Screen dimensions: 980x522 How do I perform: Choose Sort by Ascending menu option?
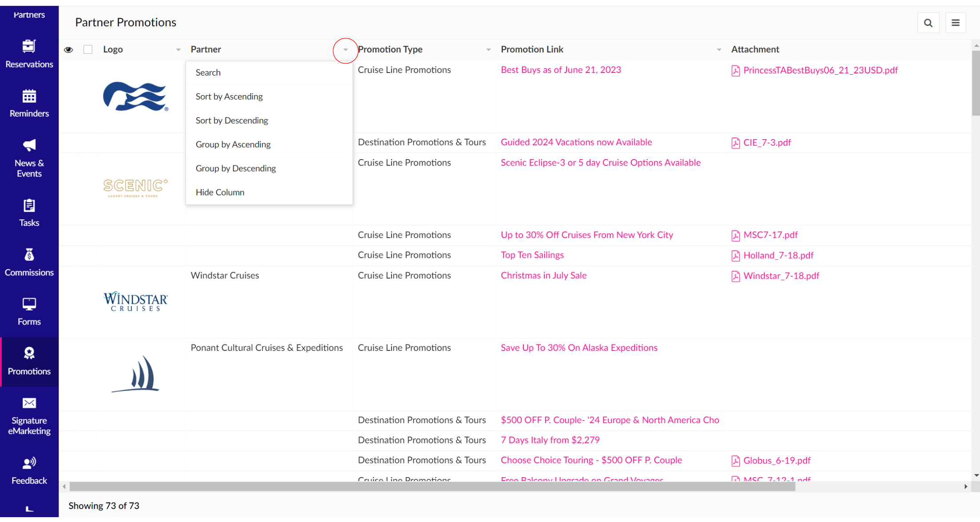pyautogui.click(x=229, y=96)
